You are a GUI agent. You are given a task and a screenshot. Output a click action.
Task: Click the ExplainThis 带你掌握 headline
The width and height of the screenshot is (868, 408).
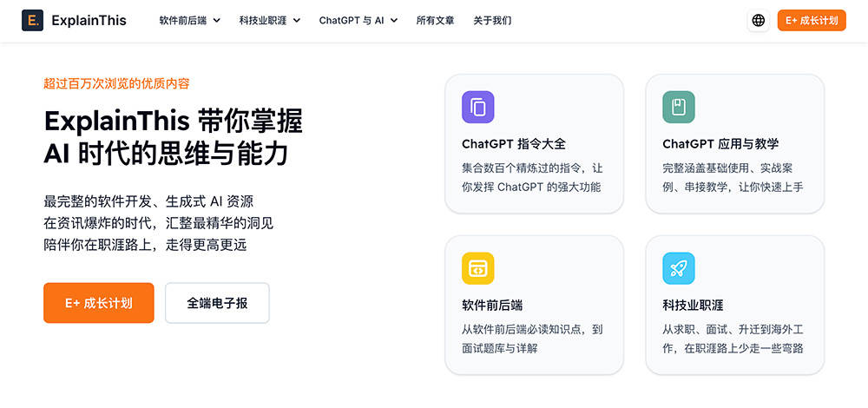click(x=174, y=121)
